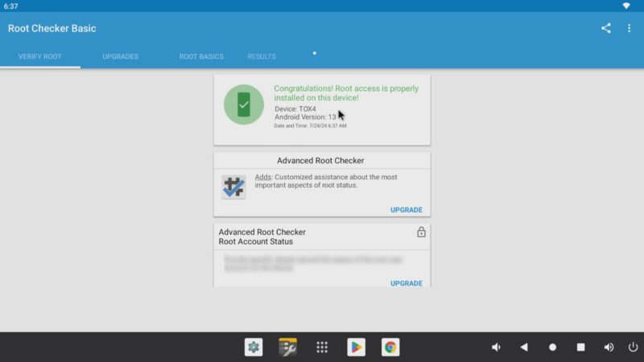Tap the lock icon on Root Account Status

click(421, 232)
